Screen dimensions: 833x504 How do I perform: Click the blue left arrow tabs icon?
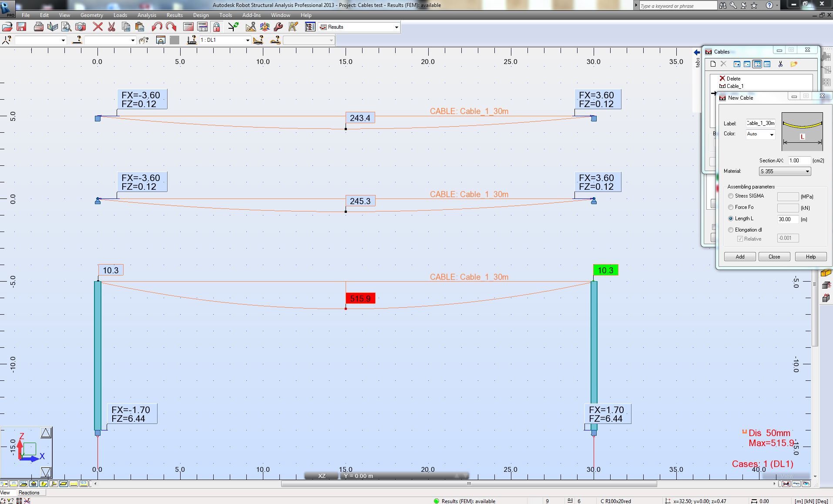(x=697, y=53)
